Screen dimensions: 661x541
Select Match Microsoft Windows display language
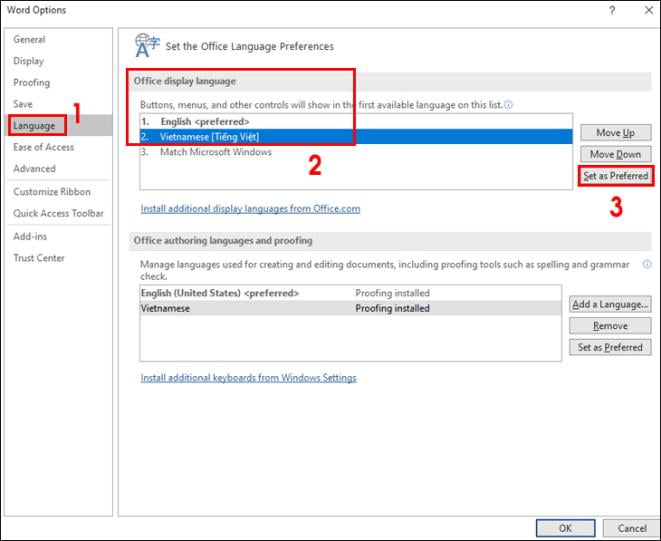[x=356, y=152]
